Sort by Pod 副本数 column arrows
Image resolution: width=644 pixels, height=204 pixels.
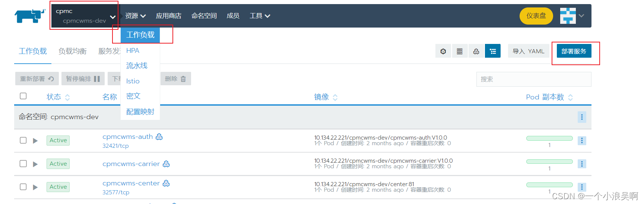[x=570, y=98]
